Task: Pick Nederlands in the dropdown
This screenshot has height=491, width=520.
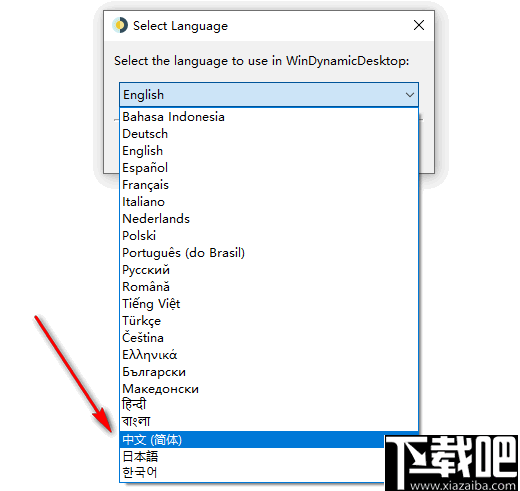Action: coord(269,219)
